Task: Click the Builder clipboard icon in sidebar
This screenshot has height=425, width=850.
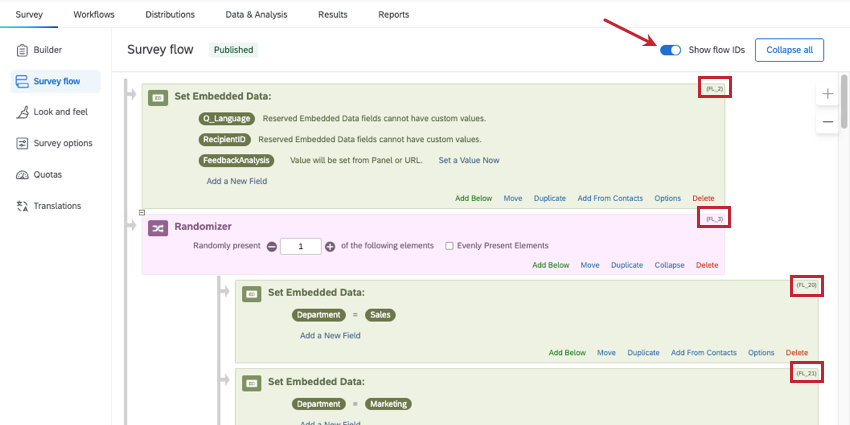Action: (22, 50)
